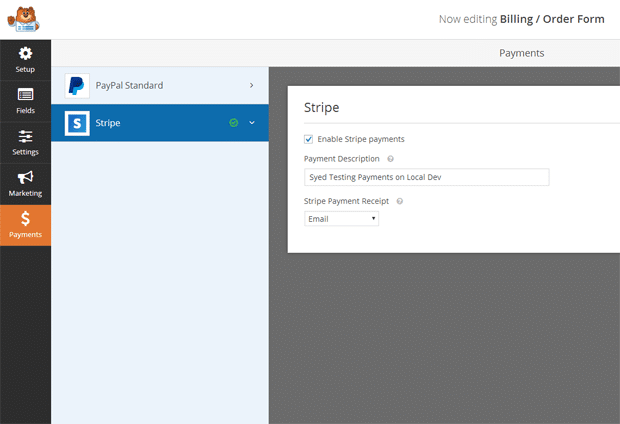Click the Billing / Order Form title
Image resolution: width=620 pixels, height=424 pixels.
pyautogui.click(x=552, y=19)
